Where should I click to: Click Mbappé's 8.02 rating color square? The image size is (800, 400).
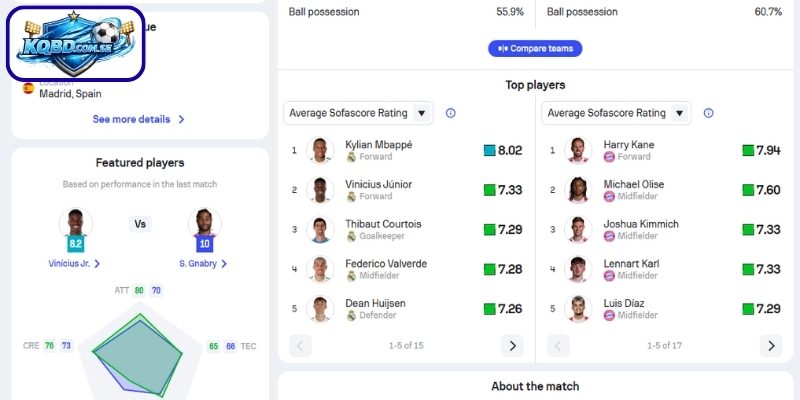click(x=489, y=151)
